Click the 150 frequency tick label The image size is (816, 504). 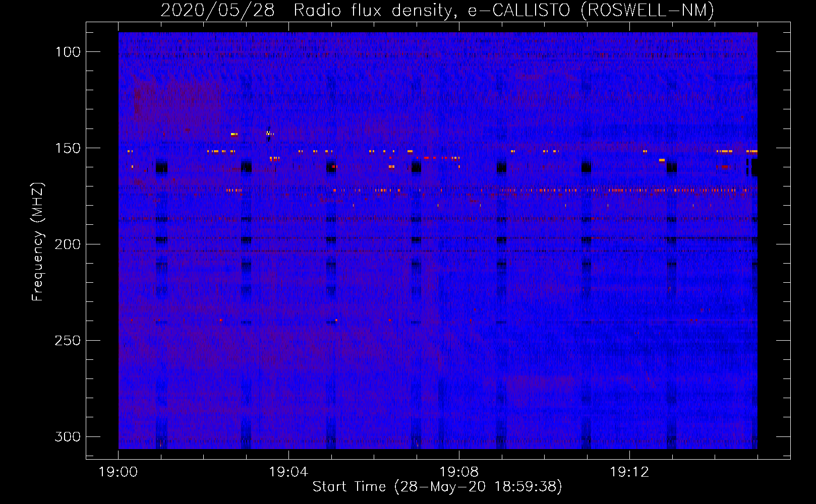coord(68,148)
